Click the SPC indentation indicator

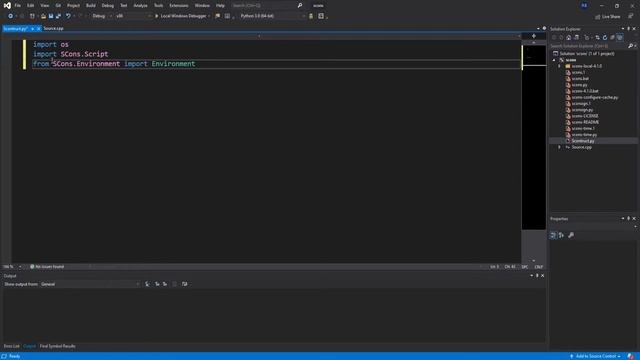[x=525, y=267]
